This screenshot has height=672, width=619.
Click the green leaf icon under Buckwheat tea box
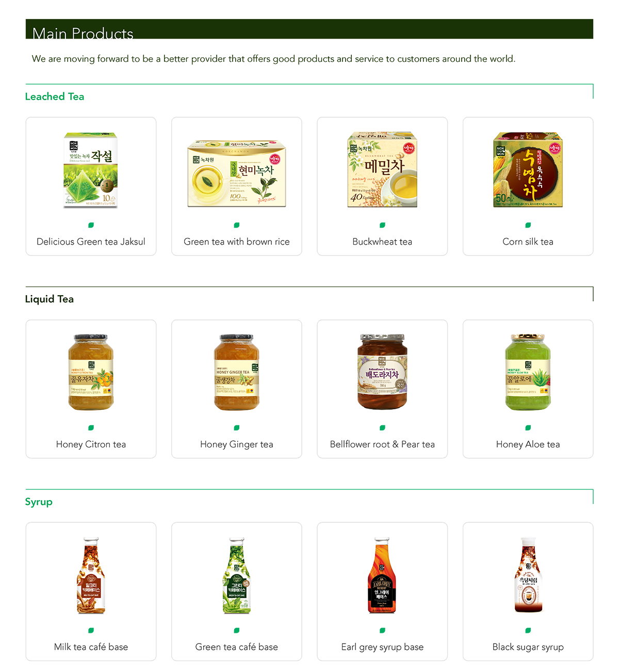coord(382,225)
